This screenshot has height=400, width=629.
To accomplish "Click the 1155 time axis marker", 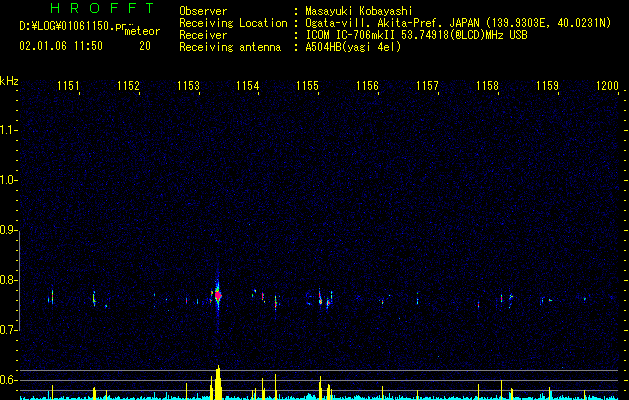I will [x=307, y=86].
